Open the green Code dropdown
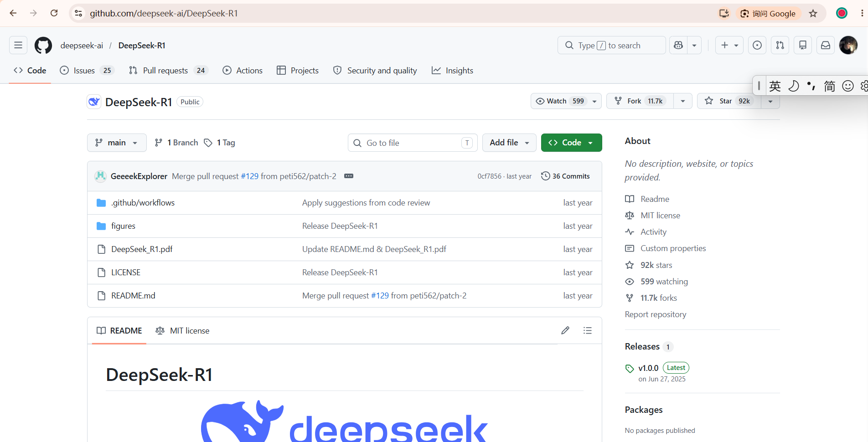Screen dimensions: 868x442 point(571,143)
